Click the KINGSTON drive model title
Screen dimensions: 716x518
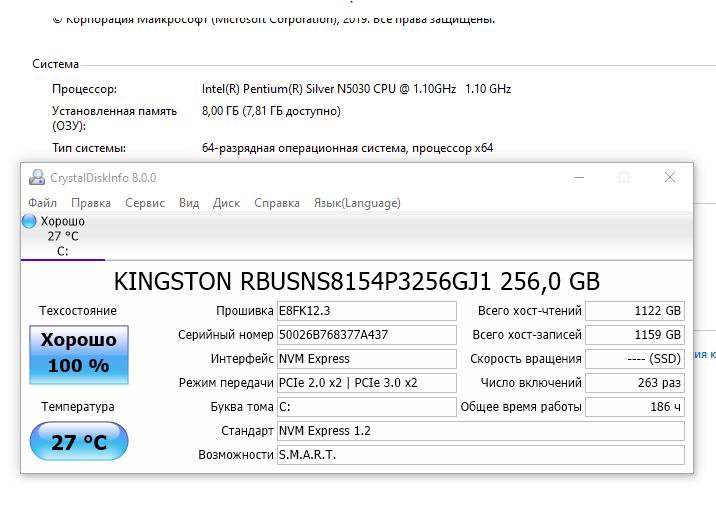point(357,281)
